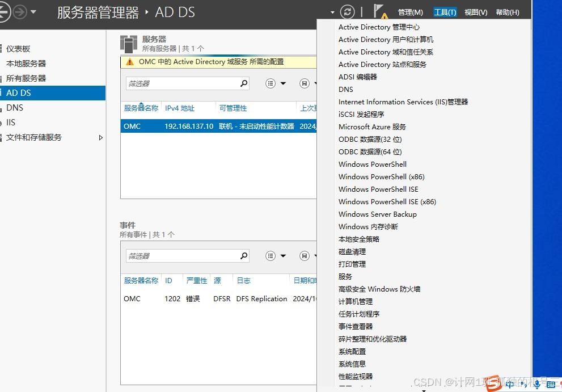Open 打印管理
This screenshot has height=392, width=562.
[x=352, y=264]
